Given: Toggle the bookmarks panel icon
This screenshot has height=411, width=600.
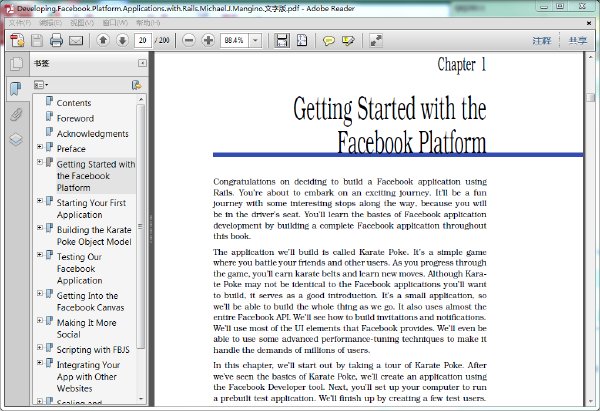Looking at the screenshot, I should [16, 89].
